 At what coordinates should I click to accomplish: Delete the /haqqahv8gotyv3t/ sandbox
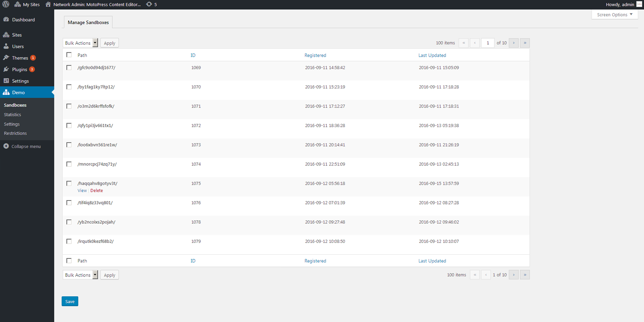[x=97, y=190]
